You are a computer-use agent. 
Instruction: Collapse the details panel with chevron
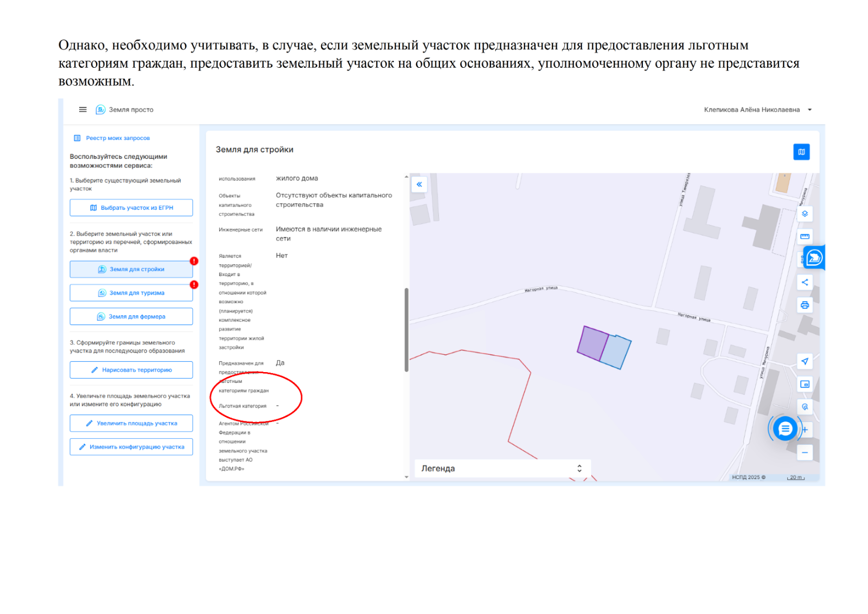[x=419, y=184]
